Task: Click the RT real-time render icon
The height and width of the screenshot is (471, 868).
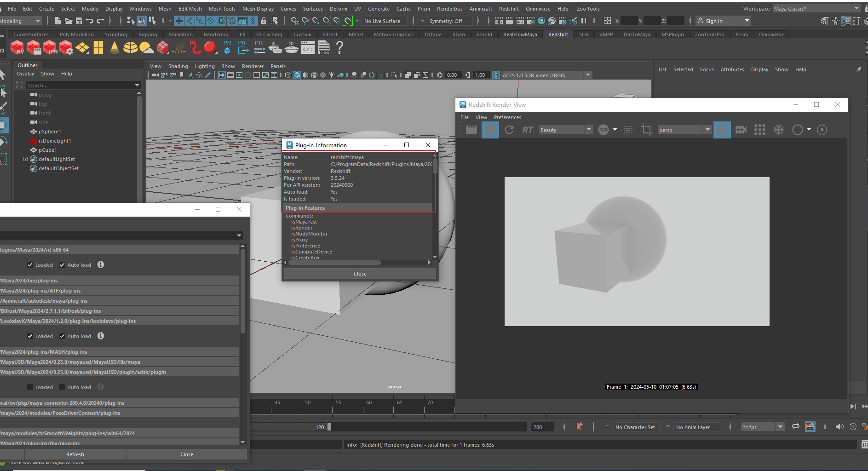Action: 528,130
